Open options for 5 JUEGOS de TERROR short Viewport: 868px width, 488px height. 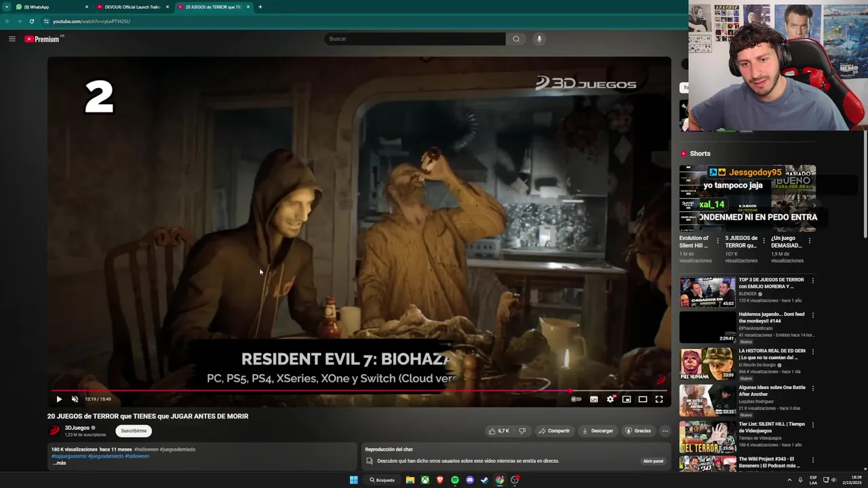click(x=764, y=240)
